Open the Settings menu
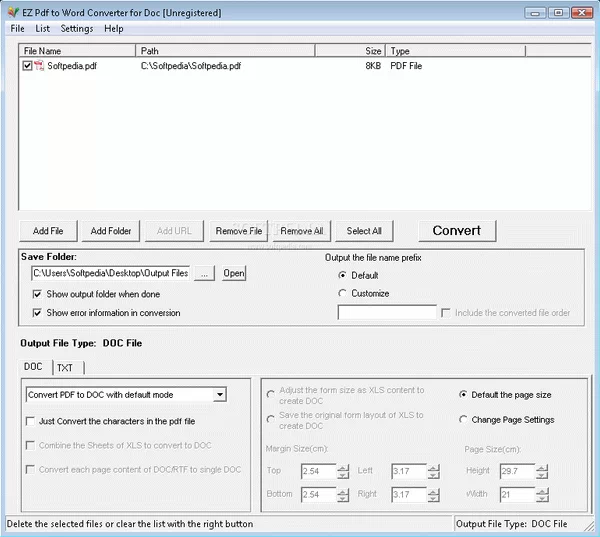 click(x=76, y=29)
